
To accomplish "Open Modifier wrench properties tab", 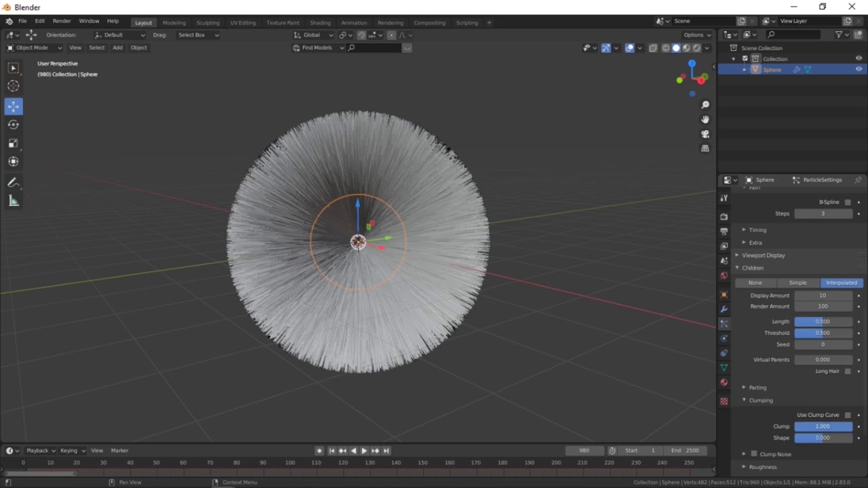I will pos(724,309).
